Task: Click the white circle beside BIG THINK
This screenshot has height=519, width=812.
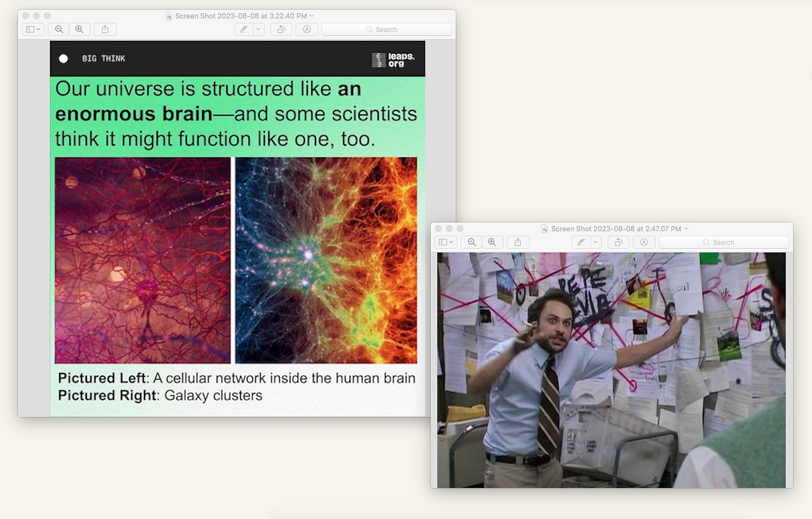Action: (64, 59)
